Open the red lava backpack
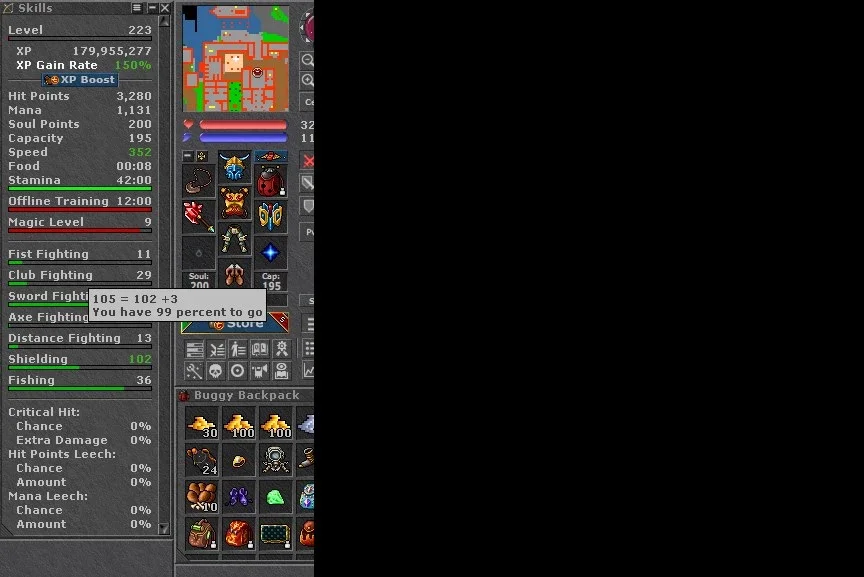 (239, 533)
